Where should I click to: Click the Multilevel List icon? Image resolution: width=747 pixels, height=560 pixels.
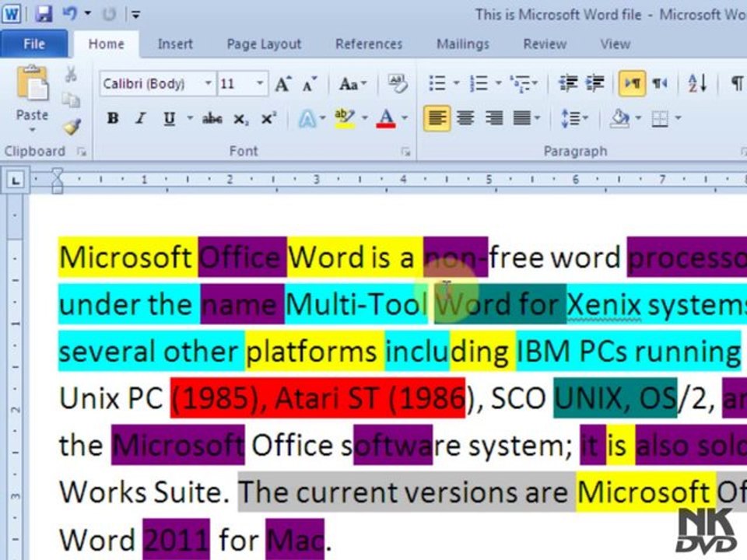(x=521, y=83)
